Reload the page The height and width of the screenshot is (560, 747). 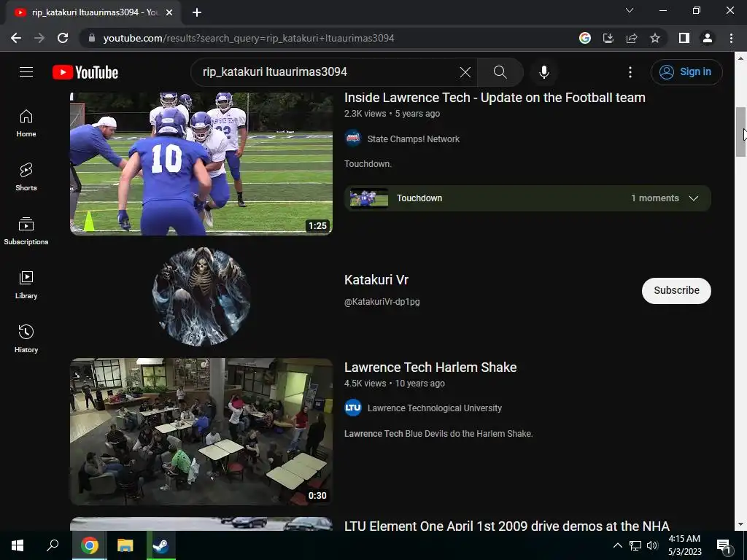(63, 38)
